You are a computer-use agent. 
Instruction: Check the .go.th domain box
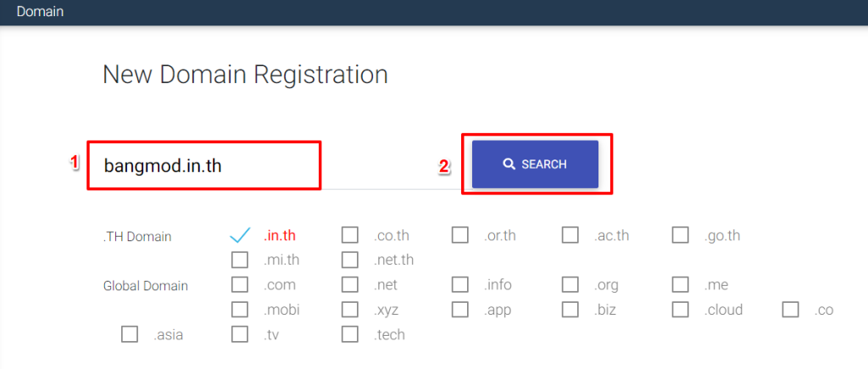pos(681,235)
